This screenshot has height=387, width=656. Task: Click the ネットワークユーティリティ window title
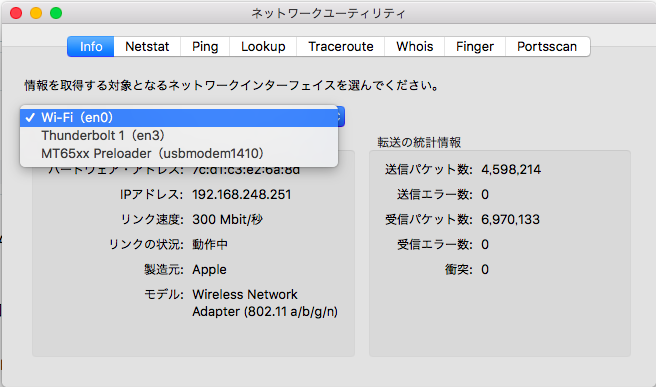point(328,13)
